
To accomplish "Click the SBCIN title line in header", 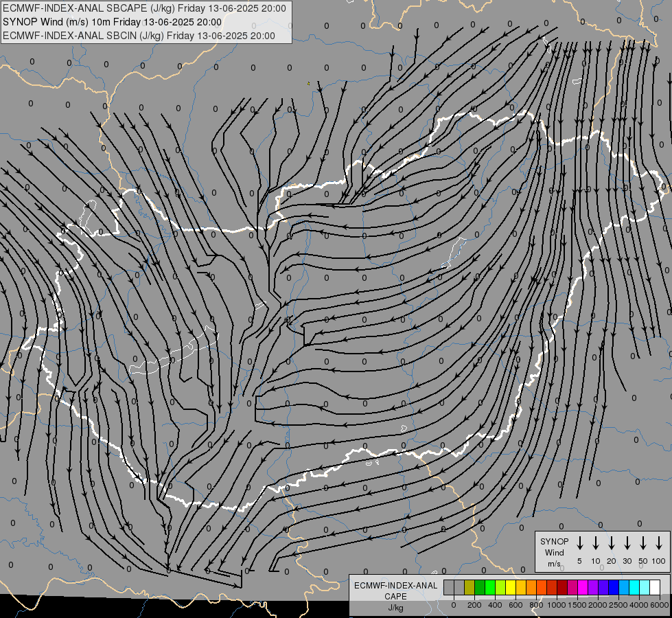I will (139, 36).
